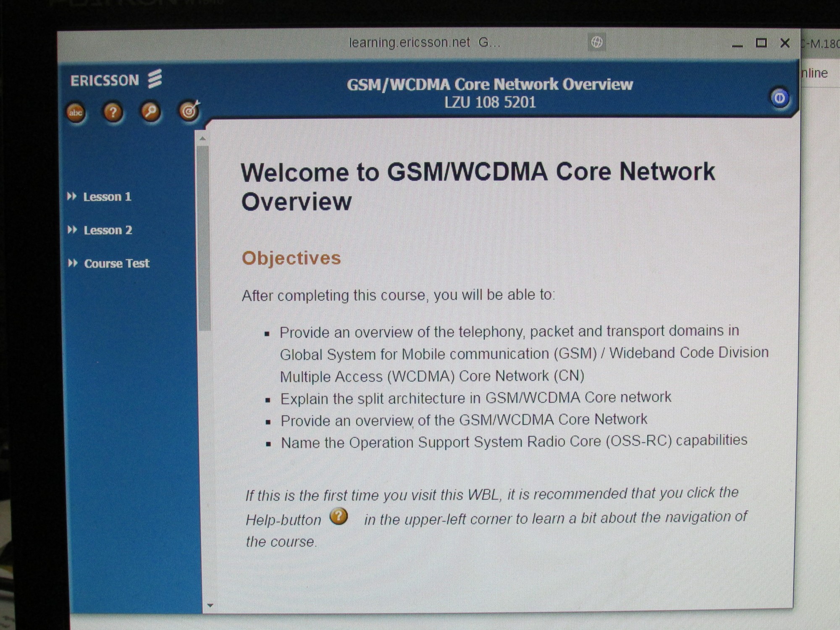Click the Objectives heading

tap(291, 258)
